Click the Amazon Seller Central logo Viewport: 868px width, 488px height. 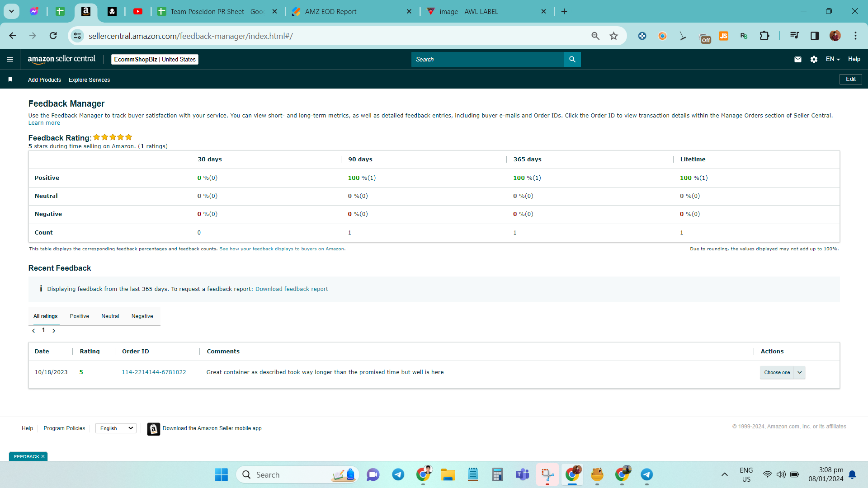(x=61, y=59)
